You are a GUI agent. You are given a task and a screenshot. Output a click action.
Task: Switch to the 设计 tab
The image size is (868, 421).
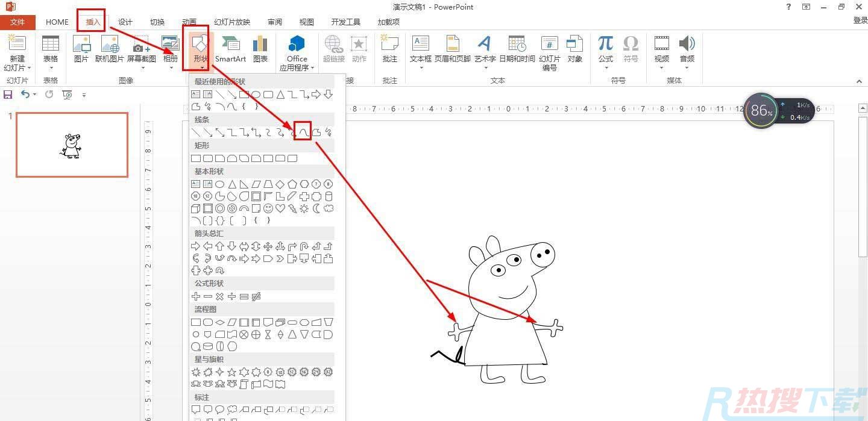125,22
